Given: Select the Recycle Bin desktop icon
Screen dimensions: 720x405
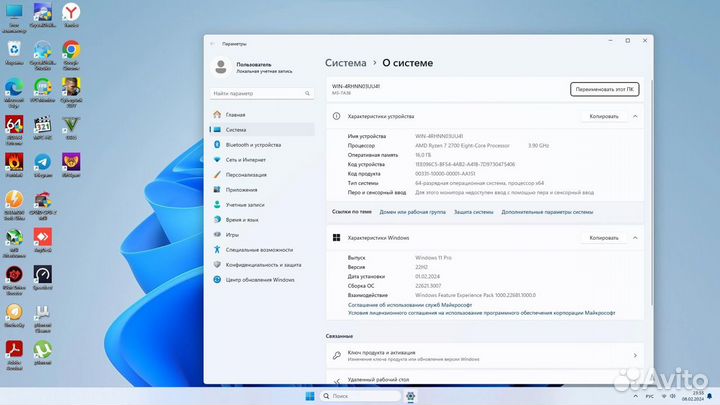Looking at the screenshot, I should (x=14, y=52).
